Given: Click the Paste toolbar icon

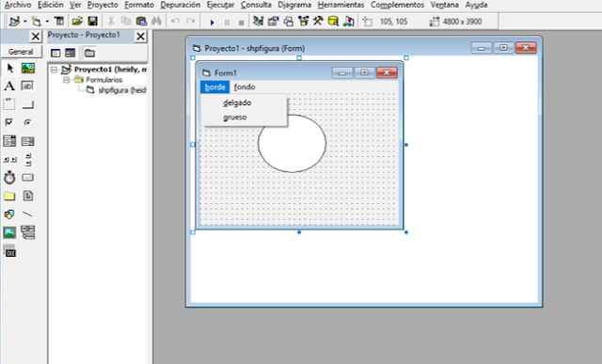Looking at the screenshot, I should click(x=142, y=21).
